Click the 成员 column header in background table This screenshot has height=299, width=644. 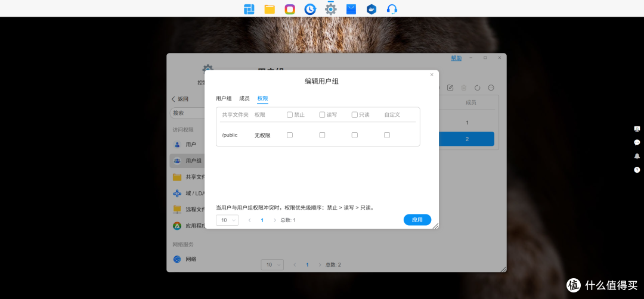coord(470,102)
